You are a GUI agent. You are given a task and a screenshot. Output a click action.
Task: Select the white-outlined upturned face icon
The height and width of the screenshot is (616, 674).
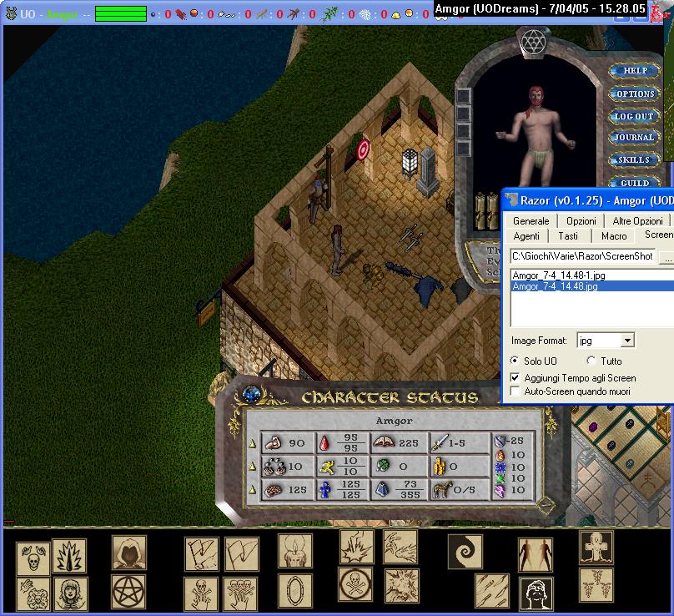pyautogui.click(x=536, y=594)
